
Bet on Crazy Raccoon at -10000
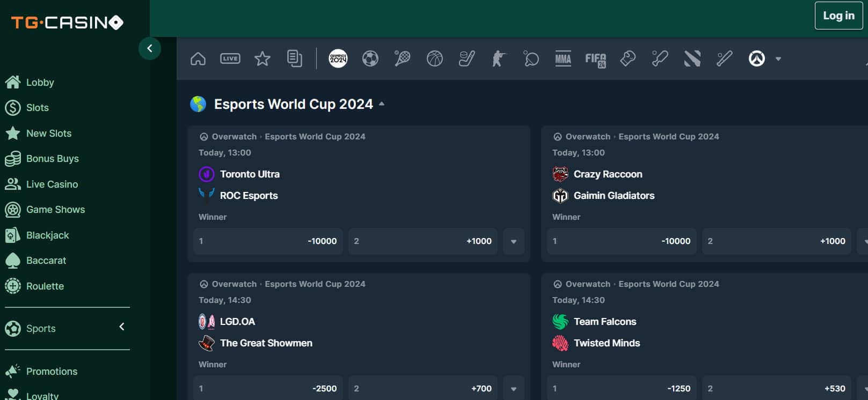pos(622,241)
